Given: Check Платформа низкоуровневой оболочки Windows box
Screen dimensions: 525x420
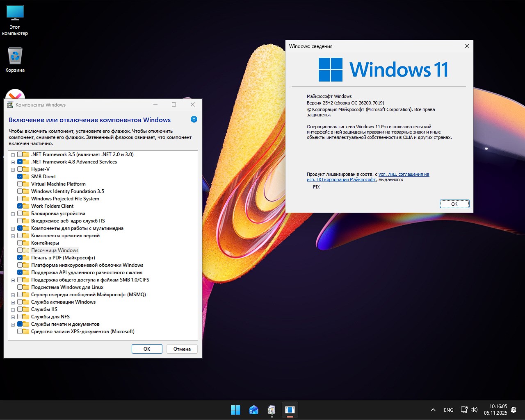Looking at the screenshot, I should [x=20, y=265].
